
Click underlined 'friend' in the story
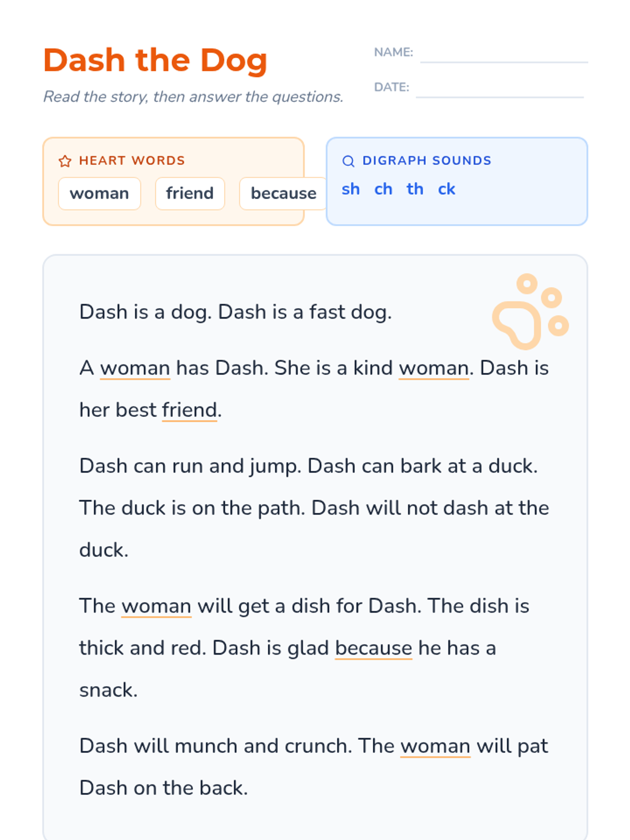[x=190, y=410]
